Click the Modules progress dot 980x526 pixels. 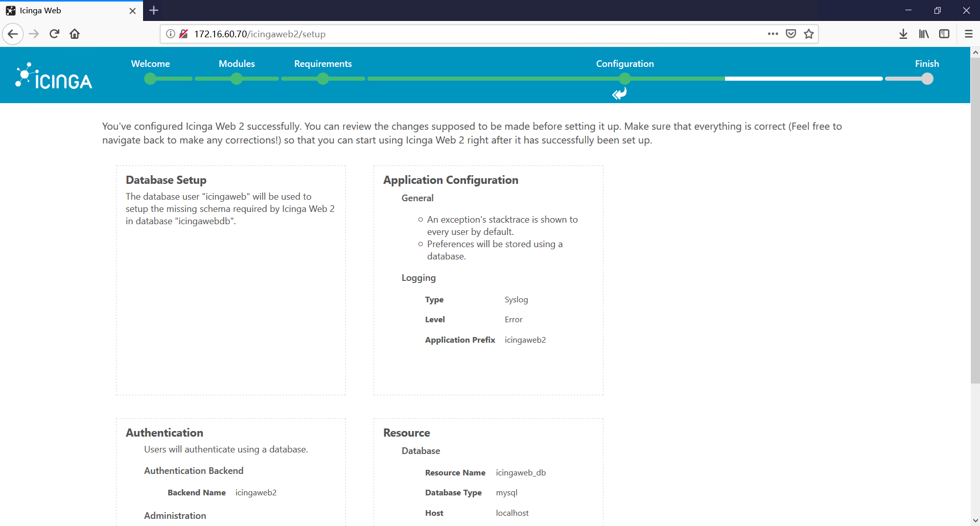point(237,79)
